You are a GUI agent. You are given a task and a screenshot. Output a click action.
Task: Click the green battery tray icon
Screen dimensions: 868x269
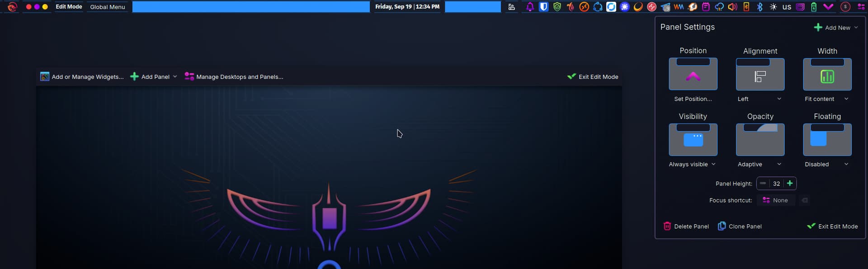click(814, 7)
